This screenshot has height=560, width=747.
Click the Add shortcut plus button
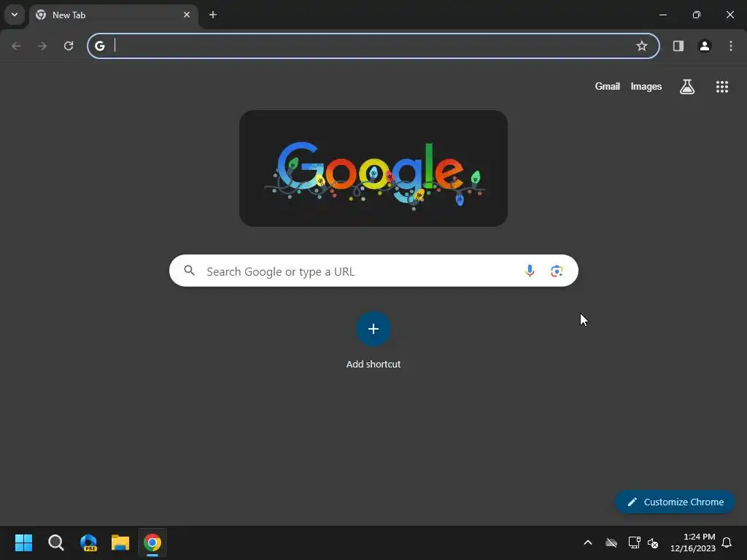click(x=373, y=329)
